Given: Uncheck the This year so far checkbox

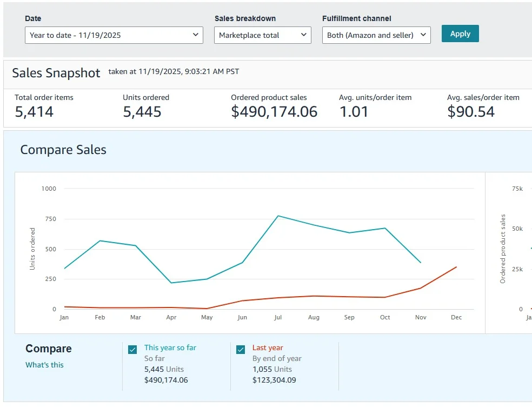Looking at the screenshot, I should coord(132,350).
